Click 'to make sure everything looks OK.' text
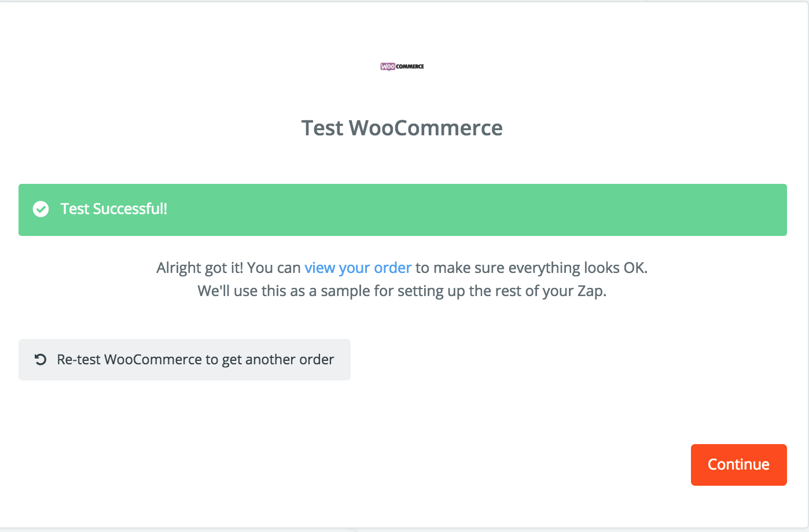This screenshot has width=809, height=532. click(531, 268)
